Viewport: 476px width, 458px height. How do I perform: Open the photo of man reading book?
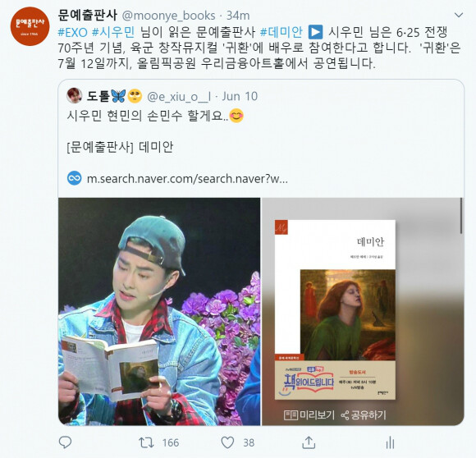click(x=159, y=311)
